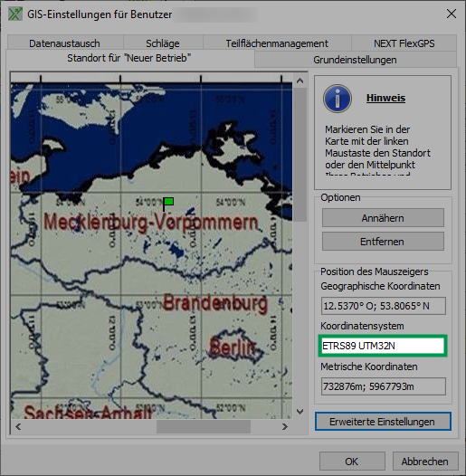Open the NEXT FlexGPS tab
The image size is (466, 476).
pyautogui.click(x=404, y=43)
